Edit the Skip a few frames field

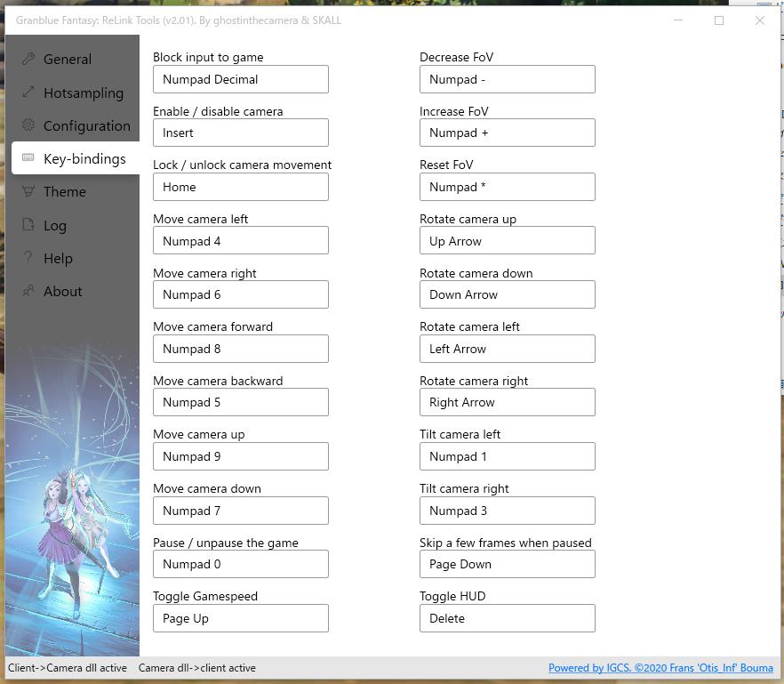pos(507,564)
